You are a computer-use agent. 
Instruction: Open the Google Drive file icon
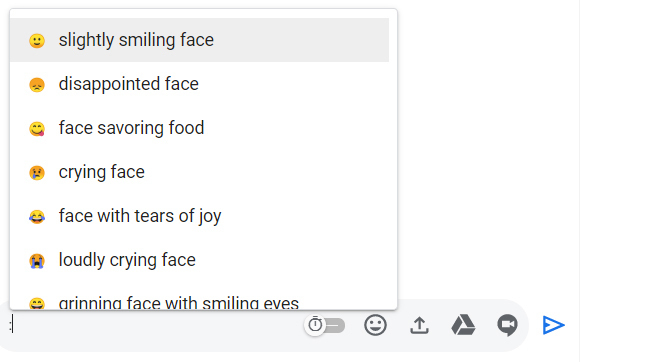pyautogui.click(x=463, y=325)
